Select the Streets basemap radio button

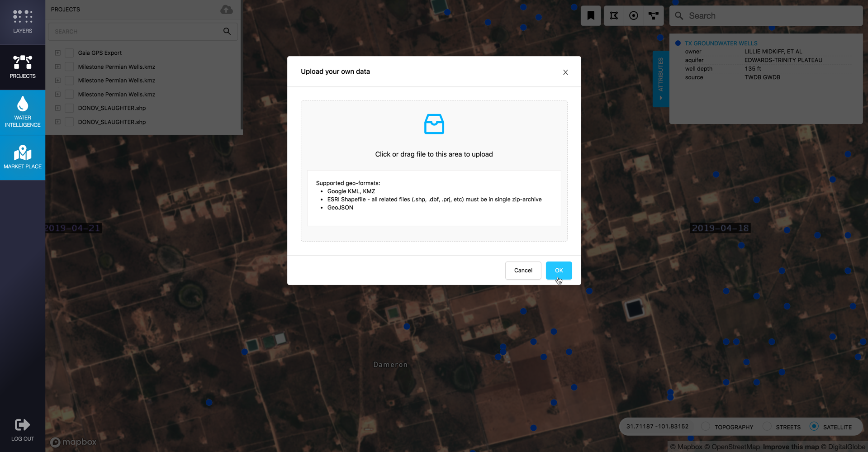767,426
